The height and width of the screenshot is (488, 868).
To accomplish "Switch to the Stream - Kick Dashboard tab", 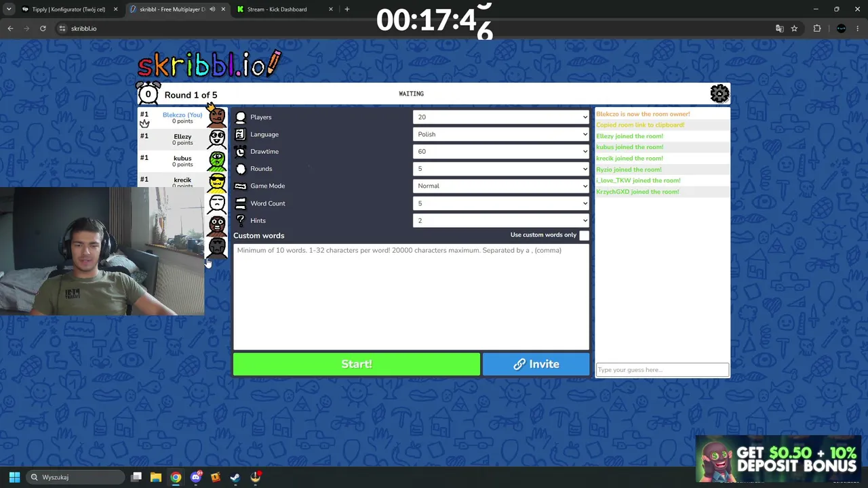I will (285, 9).
